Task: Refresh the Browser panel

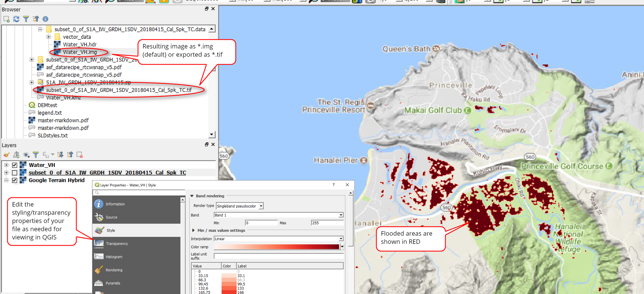Action: coord(16,19)
